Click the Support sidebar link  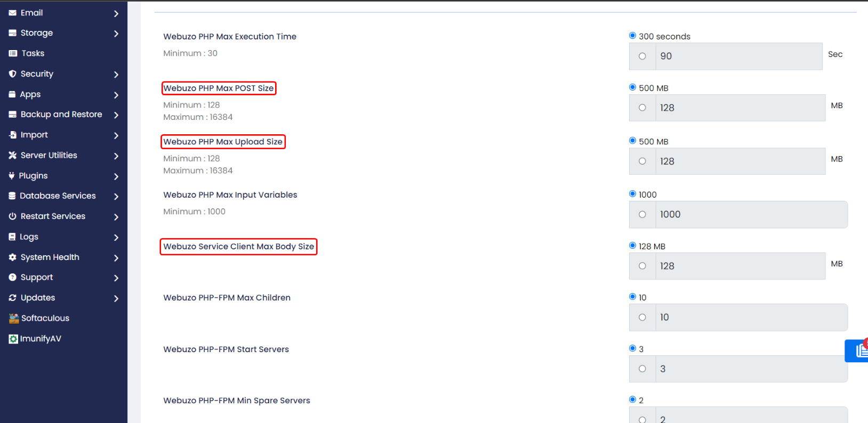click(x=37, y=278)
